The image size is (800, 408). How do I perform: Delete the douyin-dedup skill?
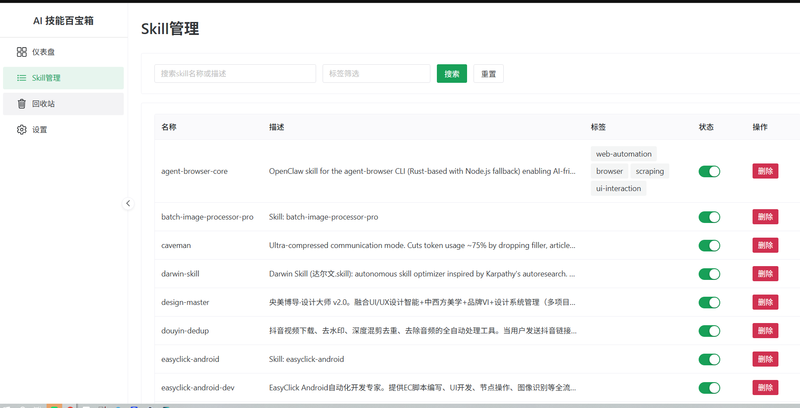[x=765, y=330]
